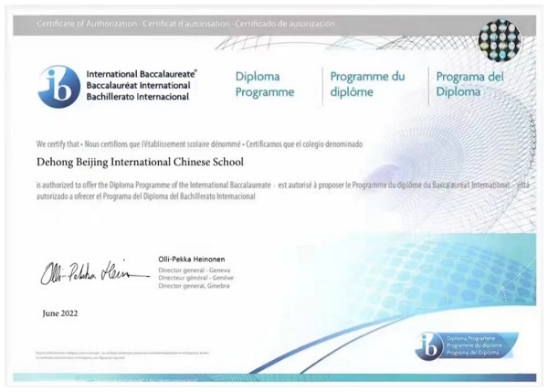Select the 'Programme du diplôme' French heading
Screen dimensions: 548x392
[x=369, y=85]
